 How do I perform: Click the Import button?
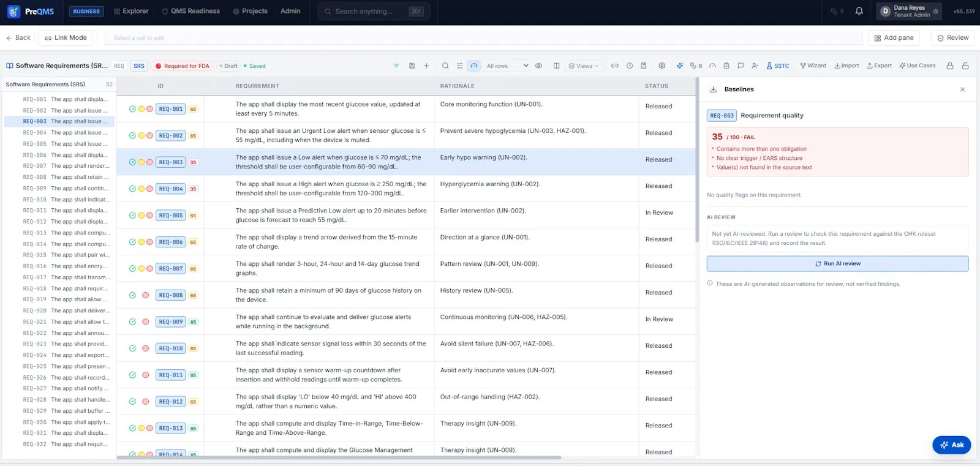846,66
